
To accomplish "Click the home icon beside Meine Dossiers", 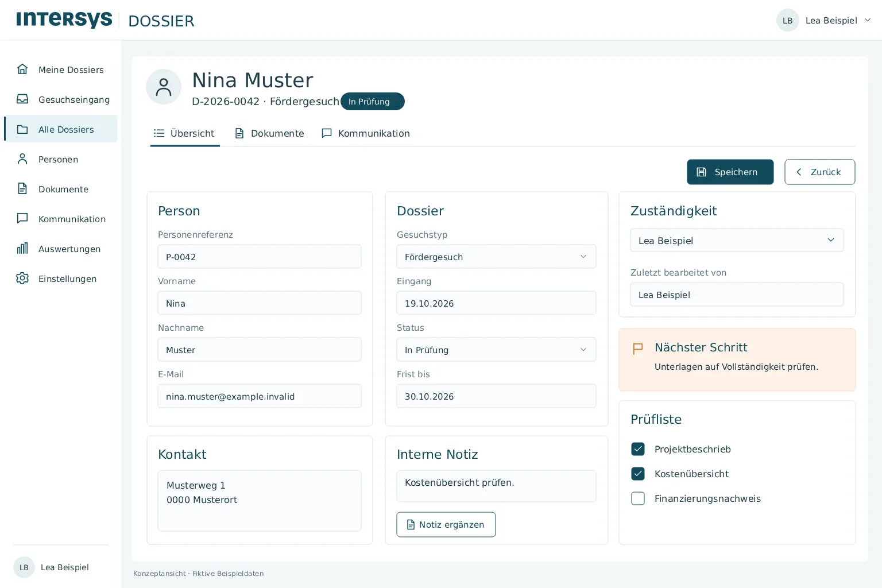I will coord(22,69).
